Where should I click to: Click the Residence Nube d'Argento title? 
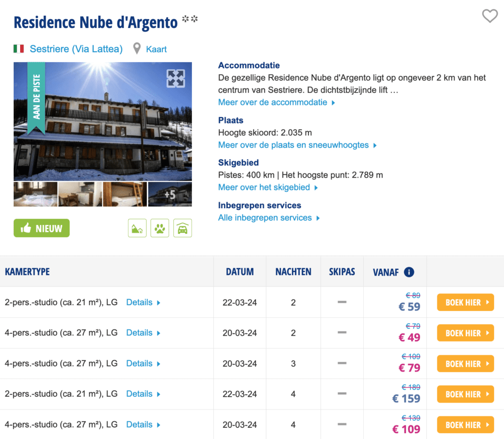(x=95, y=22)
